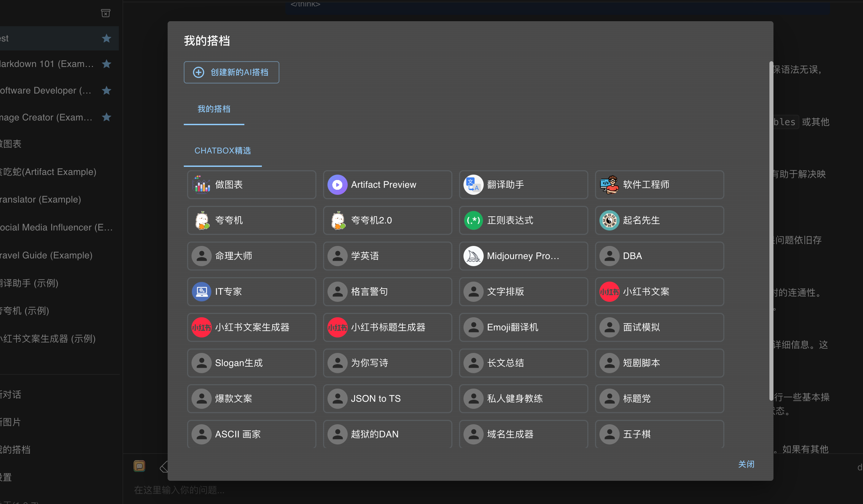Viewport: 863px width, 504px height.
Task: Click the IT专家 computer icon
Action: click(x=201, y=291)
